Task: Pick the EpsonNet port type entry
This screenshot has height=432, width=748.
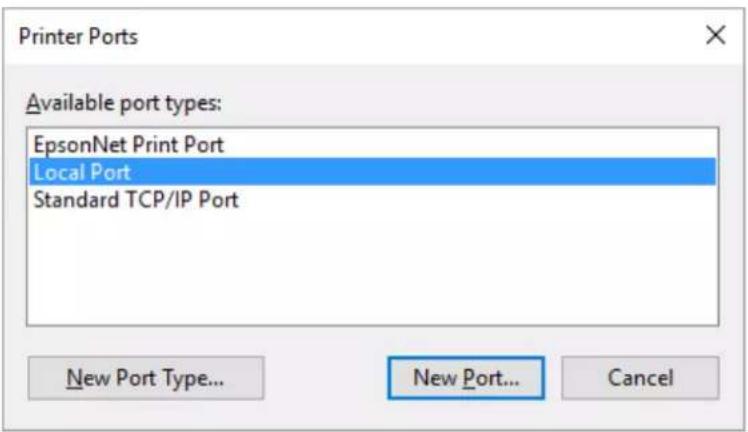Action: point(373,144)
